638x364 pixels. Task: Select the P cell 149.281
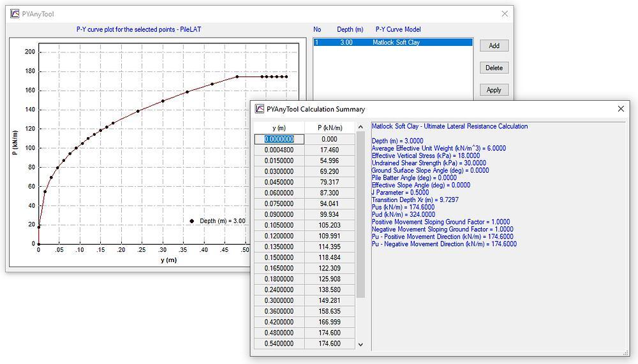[330, 300]
